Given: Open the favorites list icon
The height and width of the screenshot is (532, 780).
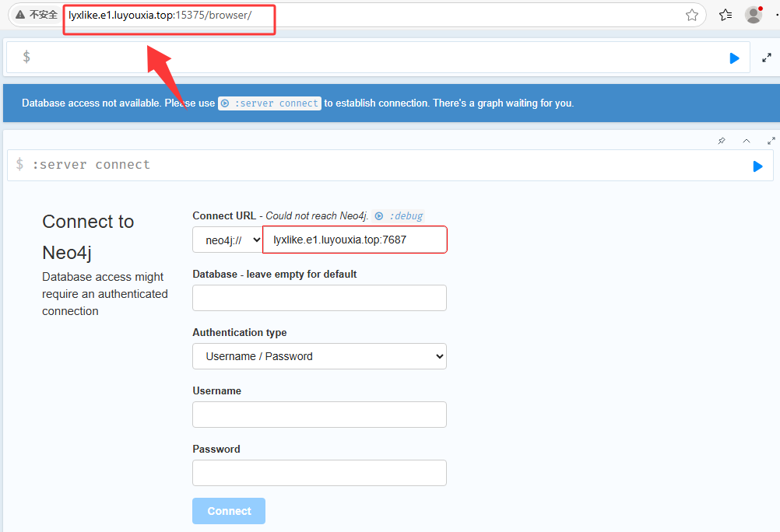Looking at the screenshot, I should click(726, 15).
